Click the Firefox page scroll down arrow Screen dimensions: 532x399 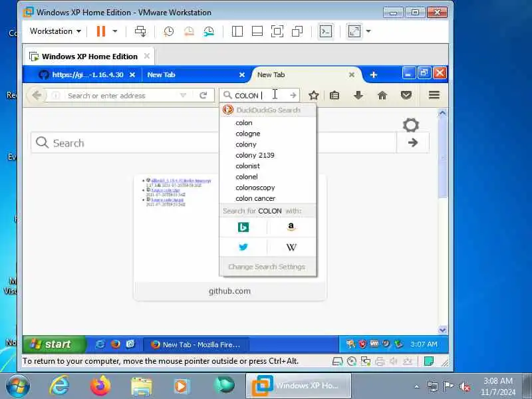[x=442, y=329]
